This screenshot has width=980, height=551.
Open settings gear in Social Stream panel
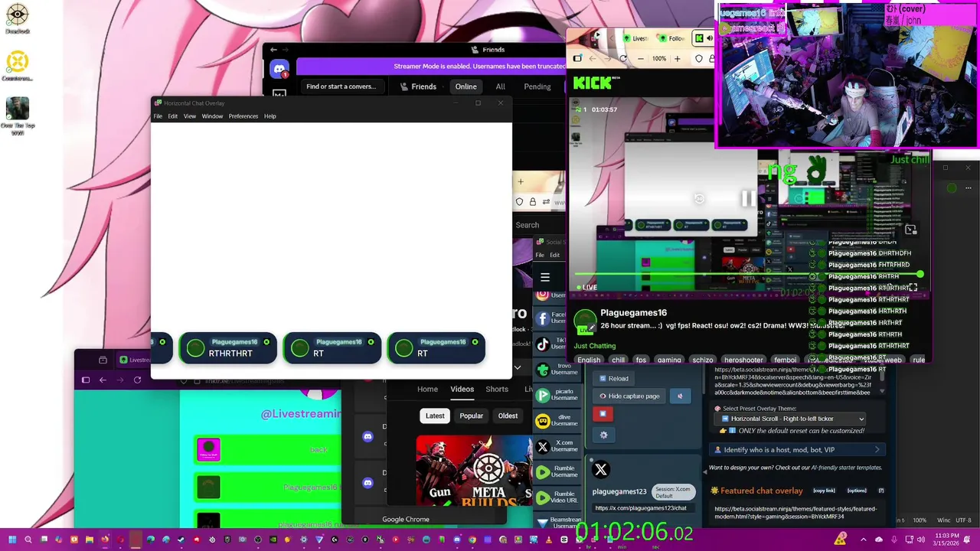603,435
